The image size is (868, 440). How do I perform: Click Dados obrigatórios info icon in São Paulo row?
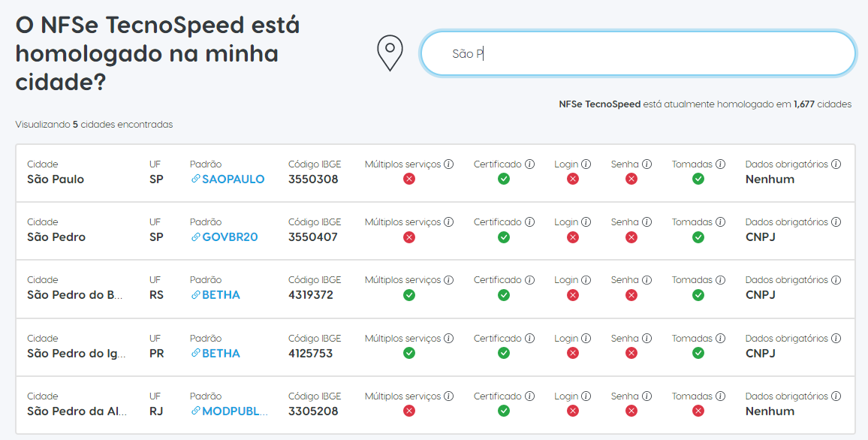(836, 164)
